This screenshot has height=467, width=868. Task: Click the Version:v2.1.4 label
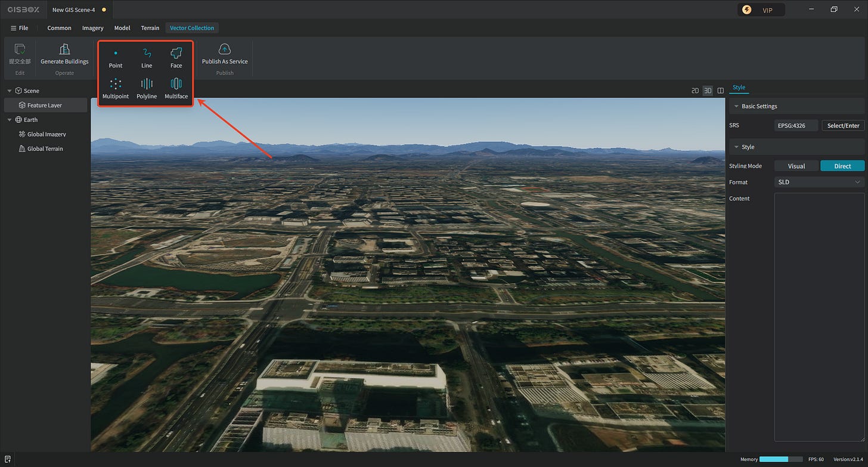849,459
